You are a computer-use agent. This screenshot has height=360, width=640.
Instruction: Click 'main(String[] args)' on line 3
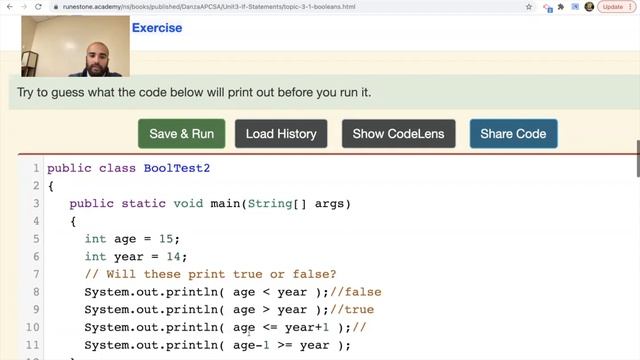280,204
